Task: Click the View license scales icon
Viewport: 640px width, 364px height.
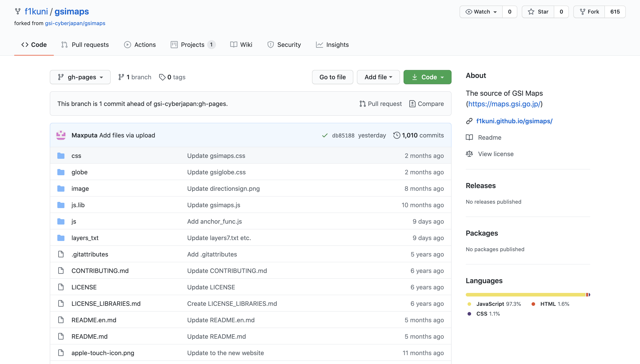Action: pos(469,154)
